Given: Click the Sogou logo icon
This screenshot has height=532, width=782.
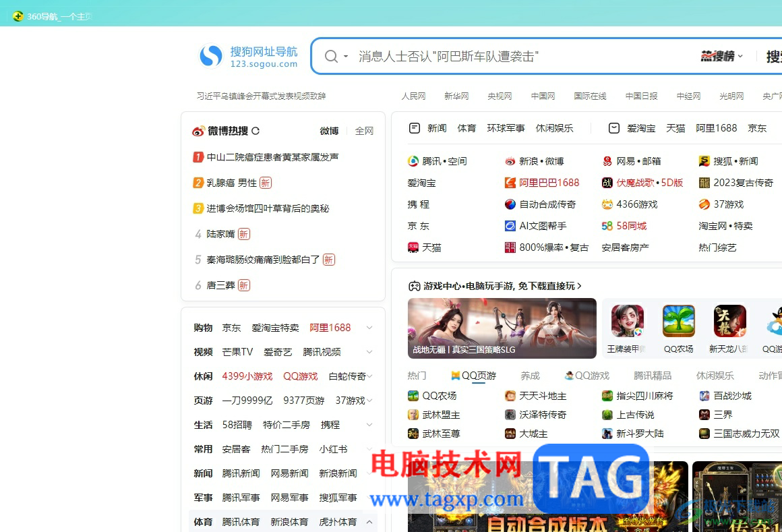Looking at the screenshot, I should coord(211,56).
